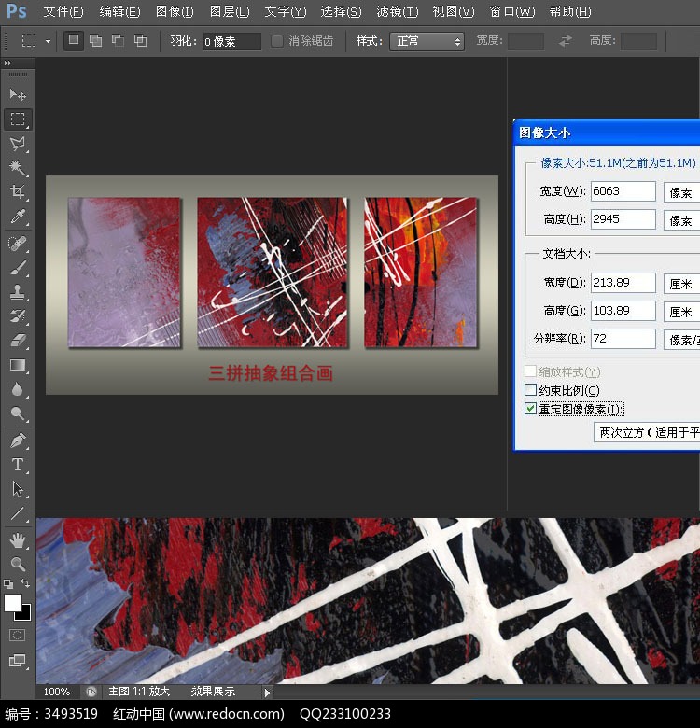Swap width and height values button

click(565, 41)
